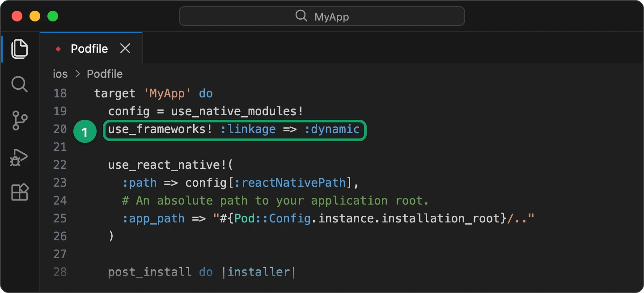
Task: Click the red Ruby file icon on tab
Action: [x=58, y=49]
